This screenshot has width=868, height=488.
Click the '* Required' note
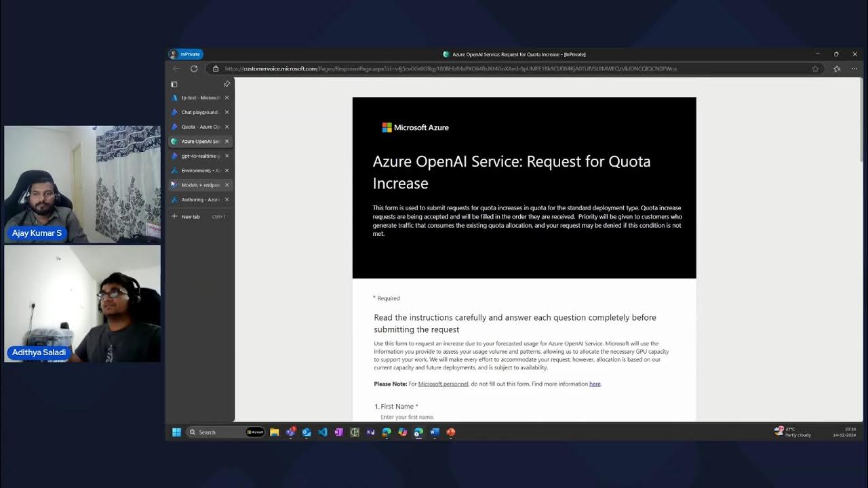tap(387, 298)
